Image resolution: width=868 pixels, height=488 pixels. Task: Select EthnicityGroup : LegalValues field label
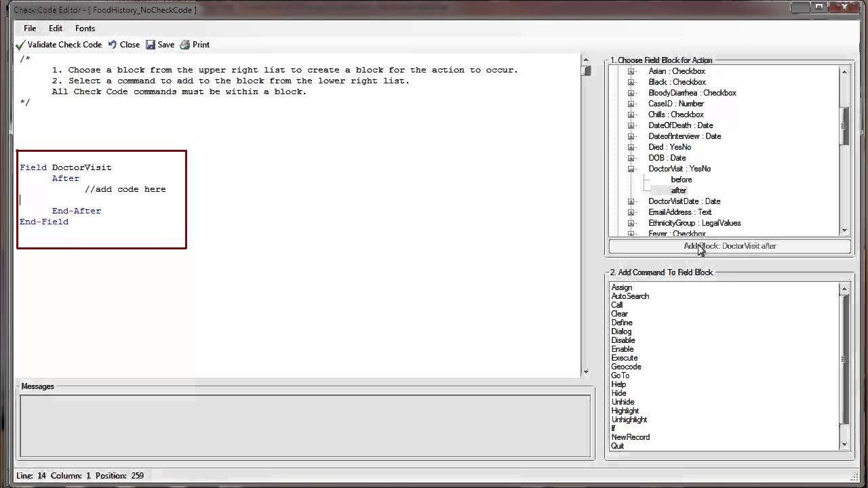[x=694, y=223]
